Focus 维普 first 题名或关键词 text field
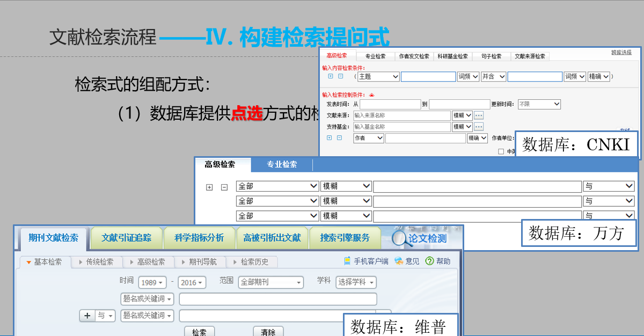 278,299
